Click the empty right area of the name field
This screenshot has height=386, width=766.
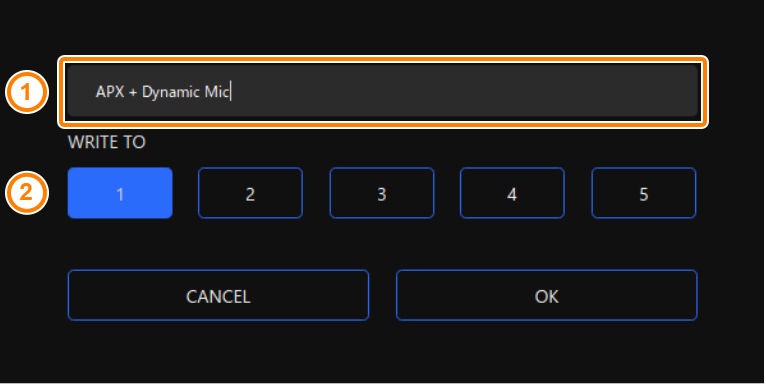464,91
